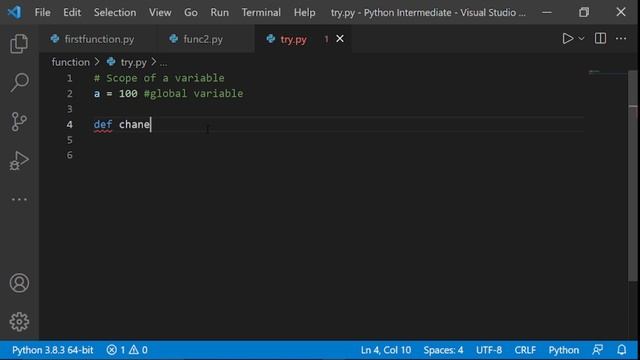
Task: Expand the breadcrumb ellipsis symbol
Action: 163,63
